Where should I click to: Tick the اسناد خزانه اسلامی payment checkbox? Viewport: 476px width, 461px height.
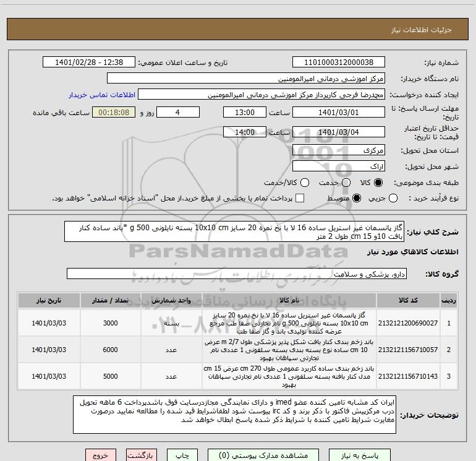click(300, 198)
